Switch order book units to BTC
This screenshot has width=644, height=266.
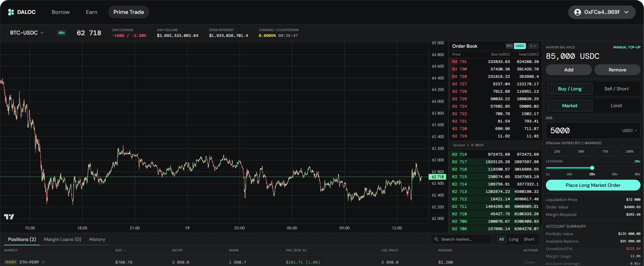pyautogui.click(x=509, y=46)
